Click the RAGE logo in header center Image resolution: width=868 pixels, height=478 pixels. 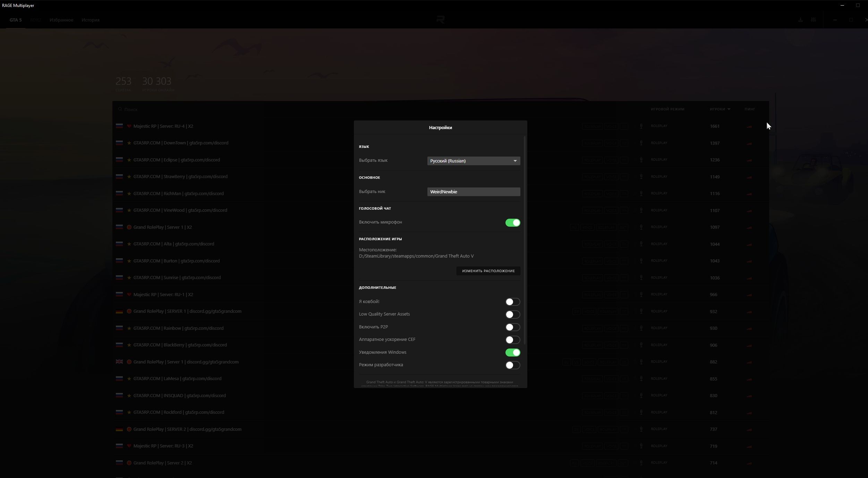click(x=441, y=20)
